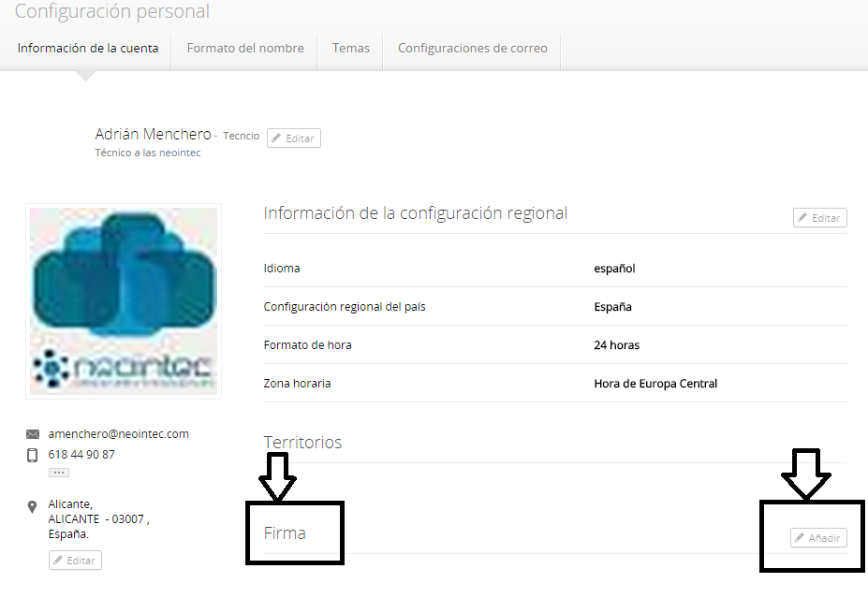The height and width of the screenshot is (598, 868).
Task: Click the Alicante address text
Action: click(x=98, y=518)
